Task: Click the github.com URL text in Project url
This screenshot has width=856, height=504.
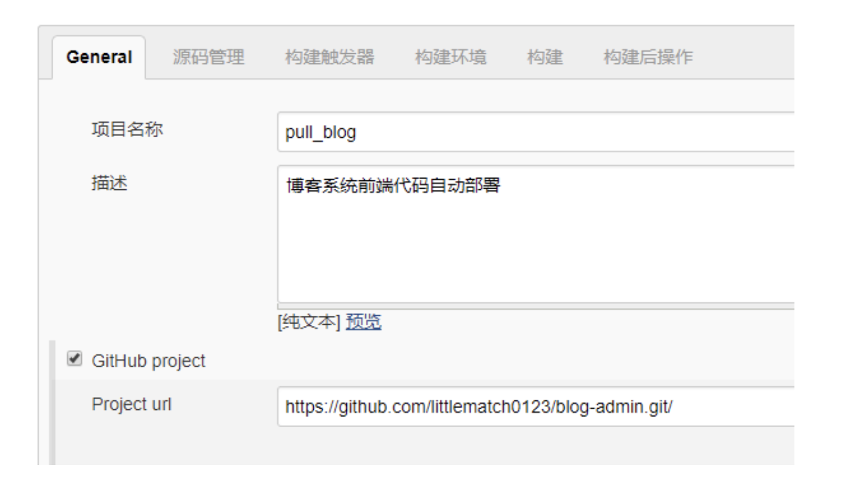Action: coord(479,407)
